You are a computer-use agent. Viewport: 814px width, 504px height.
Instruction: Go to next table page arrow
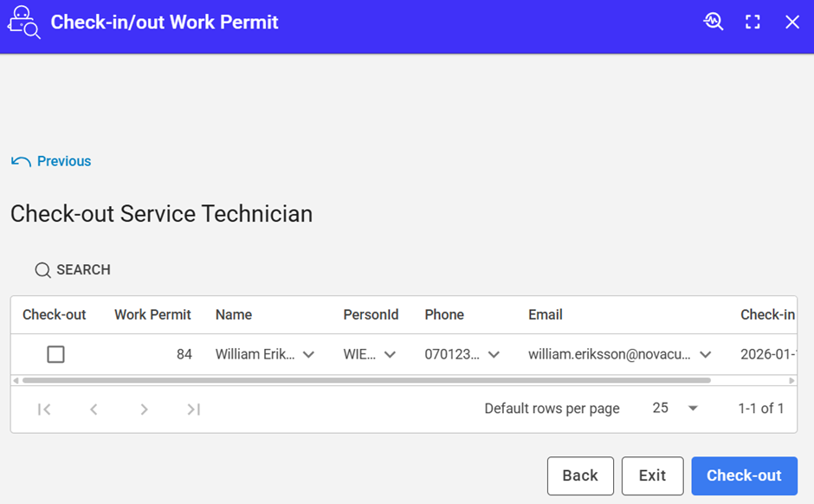(144, 409)
